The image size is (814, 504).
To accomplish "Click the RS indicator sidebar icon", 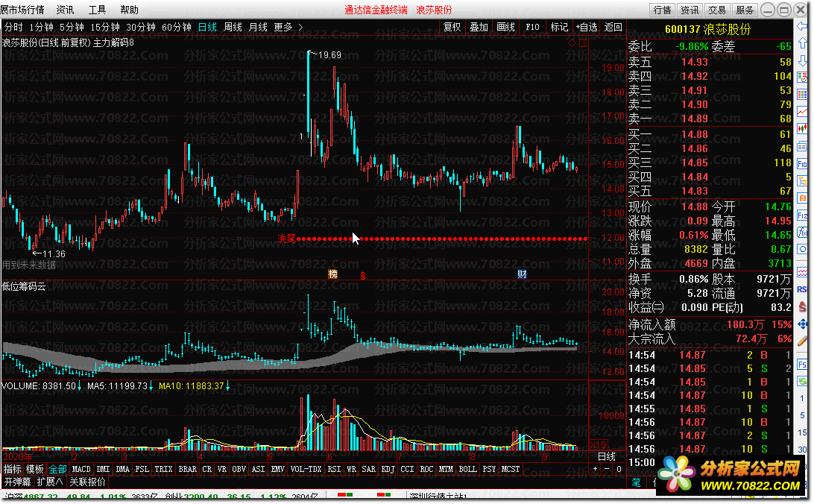I will [802, 289].
